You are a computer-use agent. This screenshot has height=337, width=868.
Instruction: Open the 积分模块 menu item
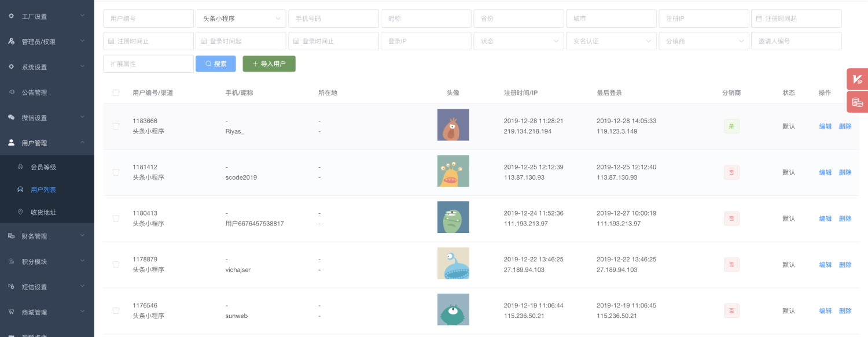click(x=47, y=261)
